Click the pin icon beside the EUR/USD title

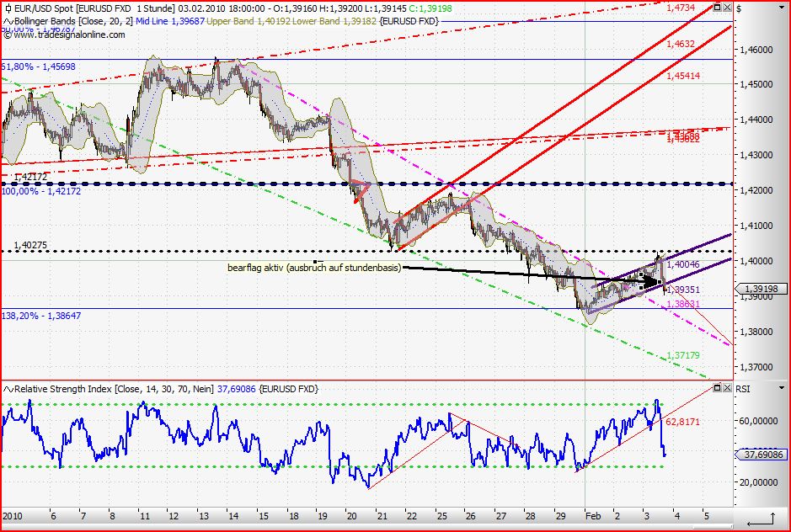click(x=8, y=8)
